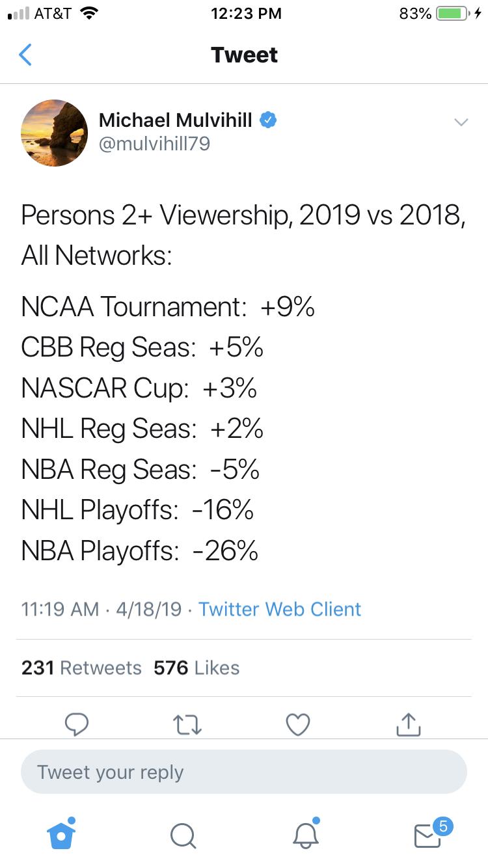
Task: Tap the @mulvihill79 handle
Action: (154, 143)
